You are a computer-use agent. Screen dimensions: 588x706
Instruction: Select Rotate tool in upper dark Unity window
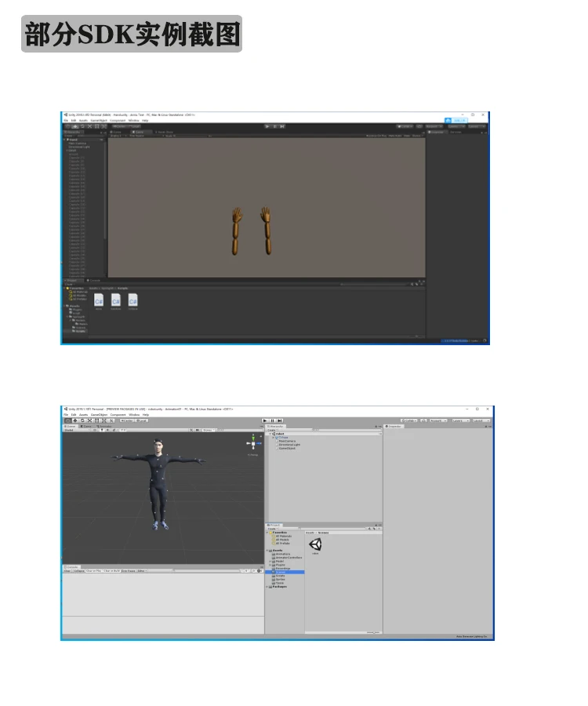(x=82, y=126)
